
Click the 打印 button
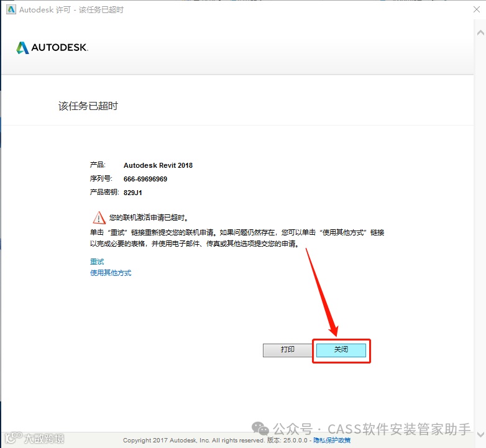tap(287, 350)
